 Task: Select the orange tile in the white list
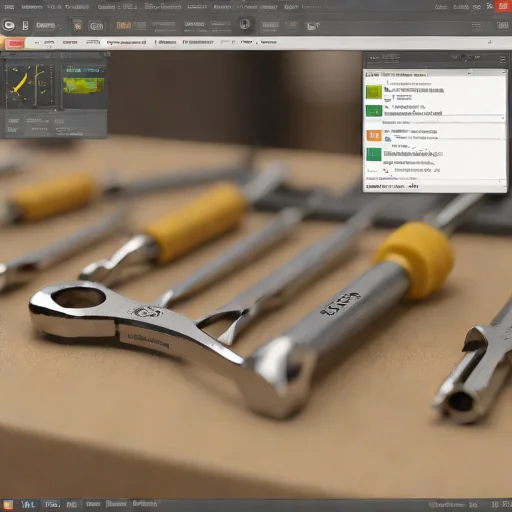(374, 135)
